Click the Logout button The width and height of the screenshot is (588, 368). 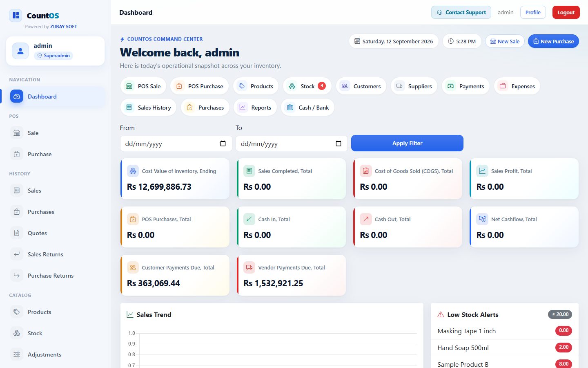click(x=566, y=12)
